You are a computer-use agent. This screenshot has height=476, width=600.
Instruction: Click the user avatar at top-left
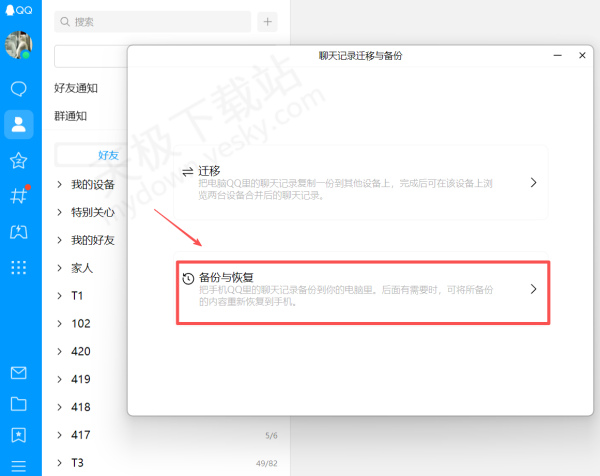(19, 45)
